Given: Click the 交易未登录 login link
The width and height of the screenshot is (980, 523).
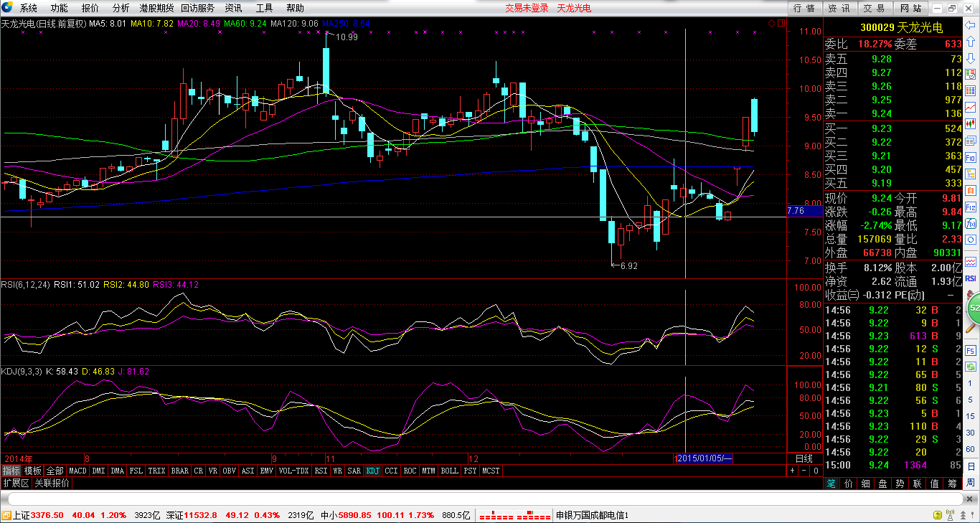Looking at the screenshot, I should [527, 8].
